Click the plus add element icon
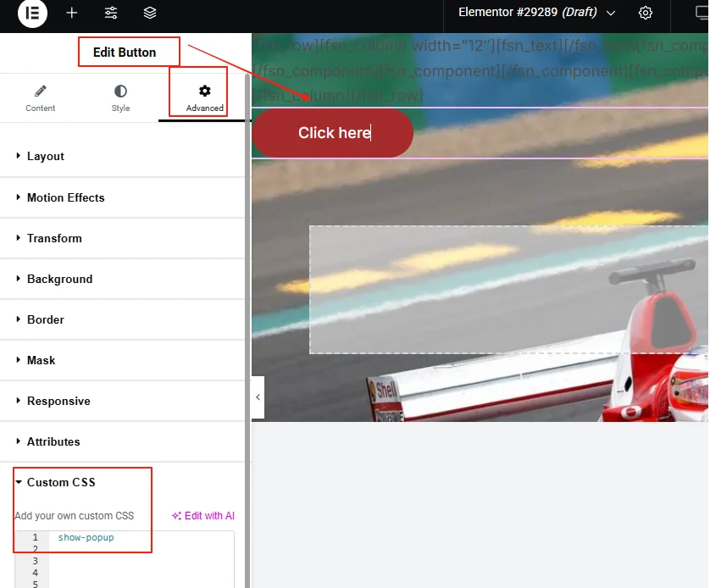Screen dimensions: 710x588 pos(72,13)
